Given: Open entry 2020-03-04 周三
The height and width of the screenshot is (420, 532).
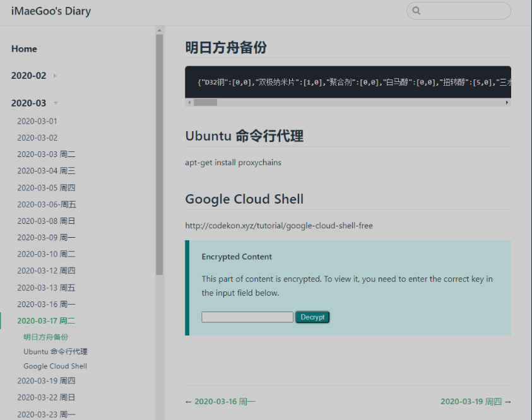Looking at the screenshot, I should [46, 171].
